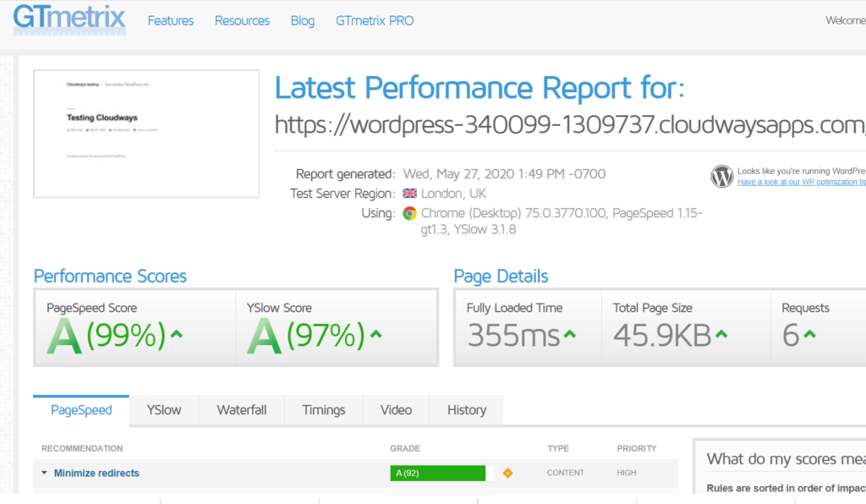Click the report generated date

[x=504, y=174]
